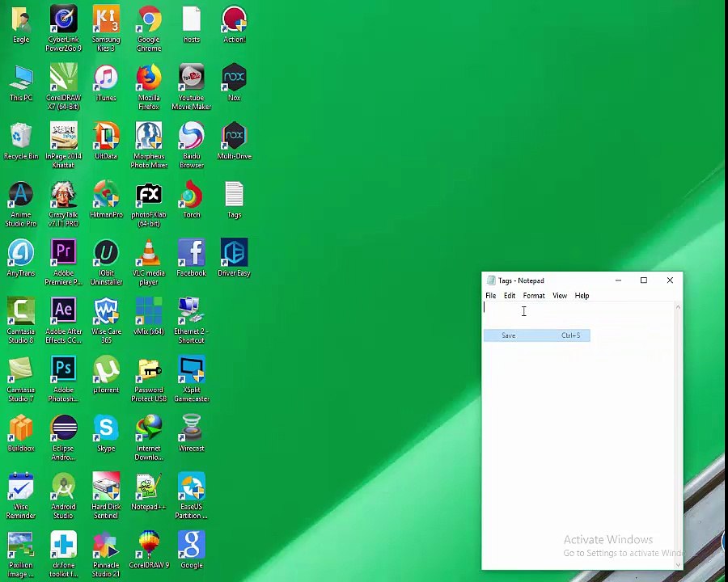This screenshot has height=582, width=728.
Task: Select InPage 2014 Khattat shortcut
Action: 64,137
